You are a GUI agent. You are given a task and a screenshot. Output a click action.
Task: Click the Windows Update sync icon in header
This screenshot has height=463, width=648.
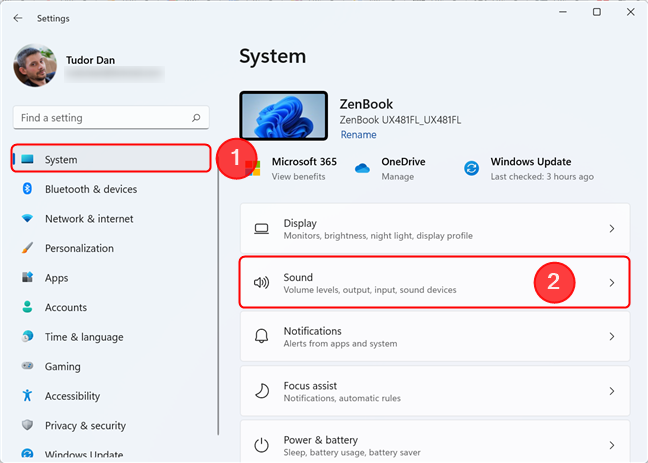pyautogui.click(x=471, y=168)
